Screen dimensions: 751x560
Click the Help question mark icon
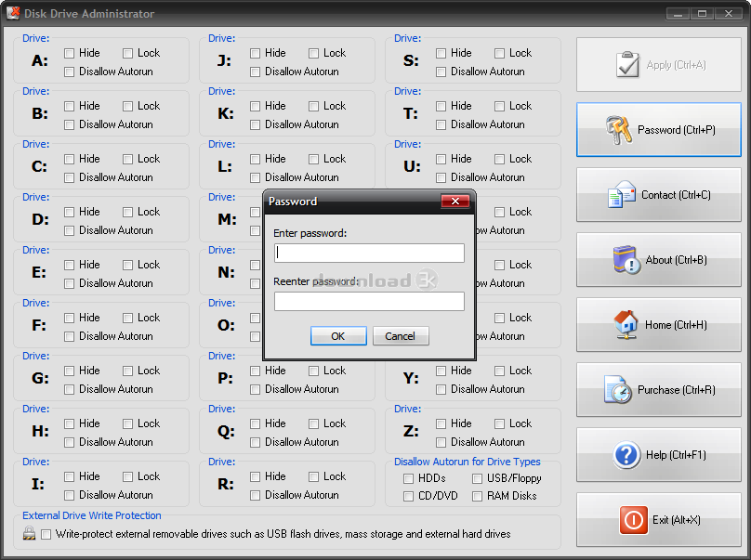pos(626,455)
